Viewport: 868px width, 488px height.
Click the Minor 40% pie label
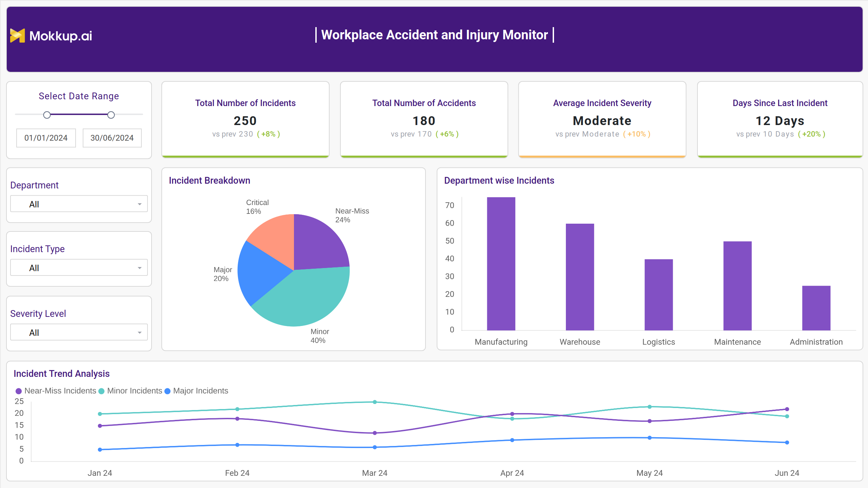pyautogui.click(x=320, y=336)
